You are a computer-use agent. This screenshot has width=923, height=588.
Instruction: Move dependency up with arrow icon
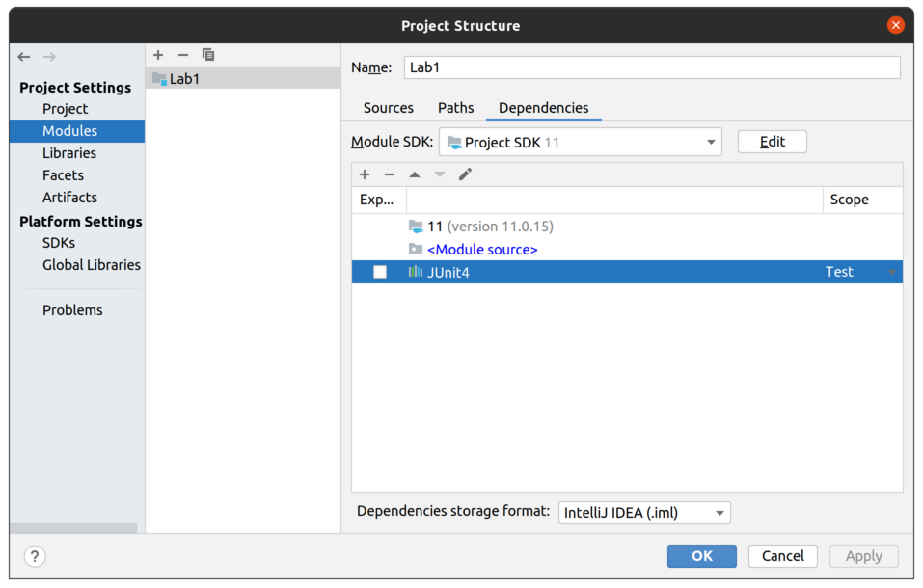point(415,174)
